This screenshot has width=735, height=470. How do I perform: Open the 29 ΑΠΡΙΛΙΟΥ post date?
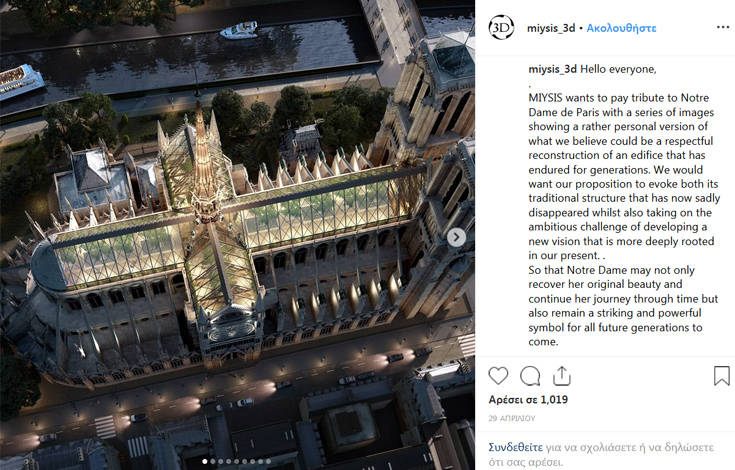[511, 418]
